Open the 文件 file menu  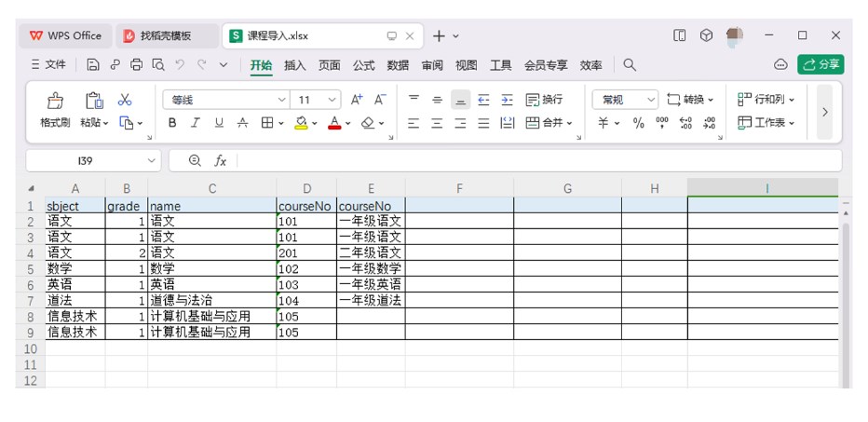[x=48, y=65]
